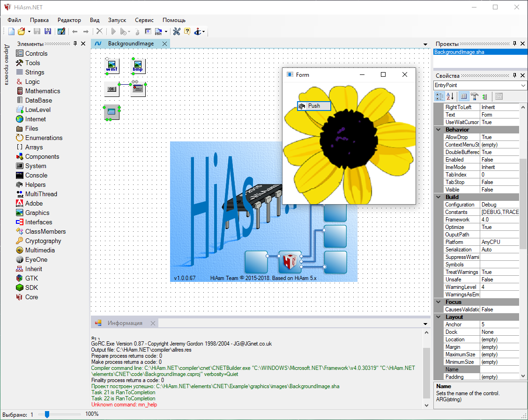Collapse the Behavior property group
This screenshot has height=420, width=528.
point(439,130)
